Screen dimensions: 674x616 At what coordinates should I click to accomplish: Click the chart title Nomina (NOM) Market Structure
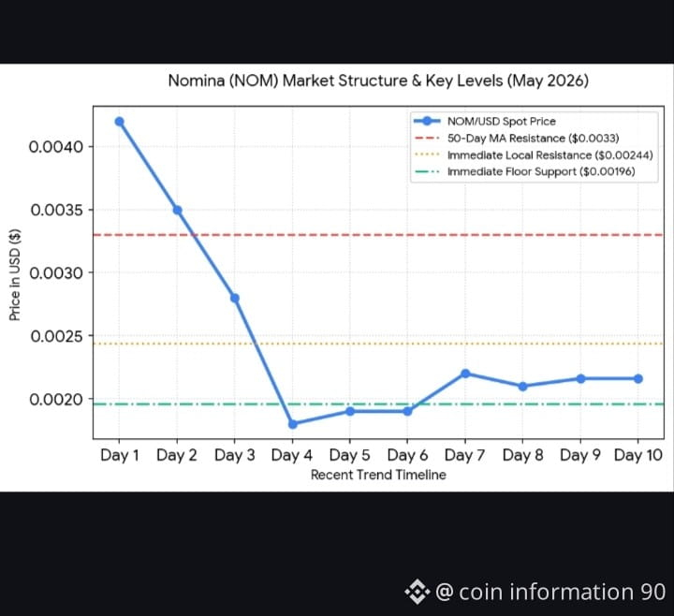click(378, 81)
